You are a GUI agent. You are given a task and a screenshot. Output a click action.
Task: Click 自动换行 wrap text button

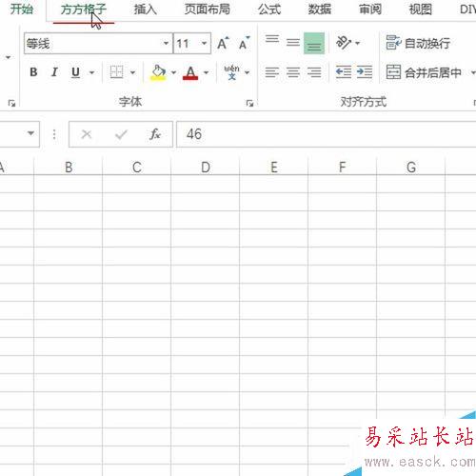tap(418, 43)
